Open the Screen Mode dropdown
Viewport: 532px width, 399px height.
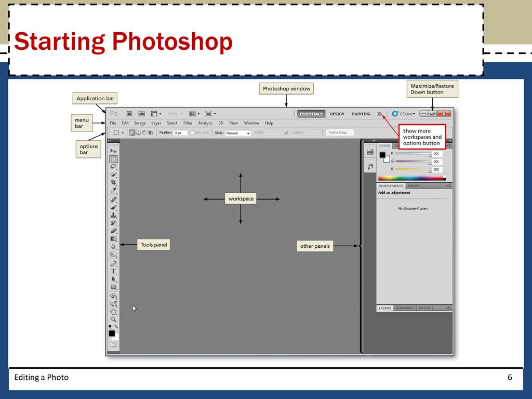pyautogui.click(x=210, y=114)
